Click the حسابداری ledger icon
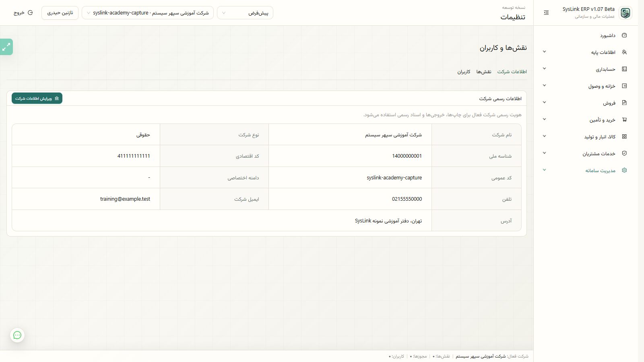The width and height of the screenshot is (644, 362). (x=624, y=69)
